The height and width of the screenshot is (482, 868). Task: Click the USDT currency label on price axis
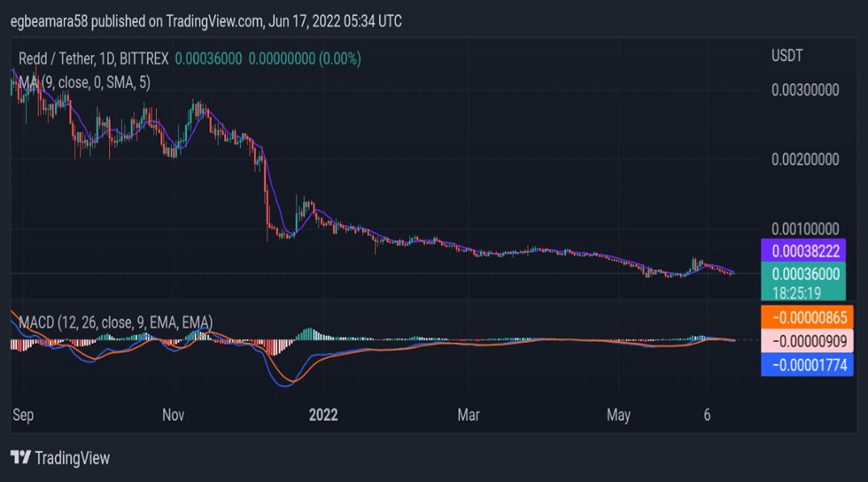click(787, 56)
